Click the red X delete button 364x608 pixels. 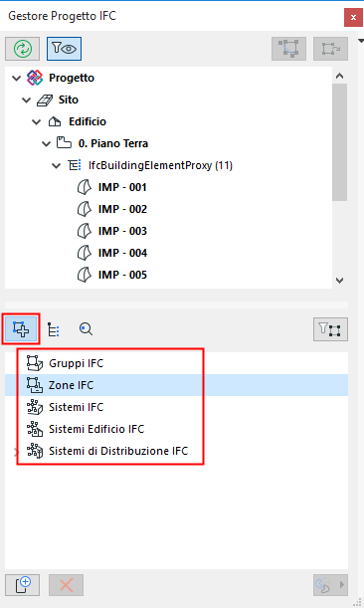pos(66,585)
